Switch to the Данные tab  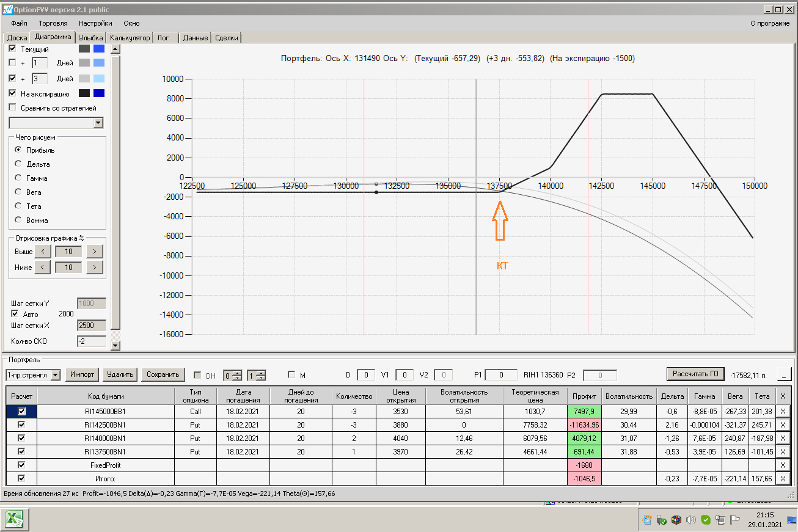coord(196,38)
